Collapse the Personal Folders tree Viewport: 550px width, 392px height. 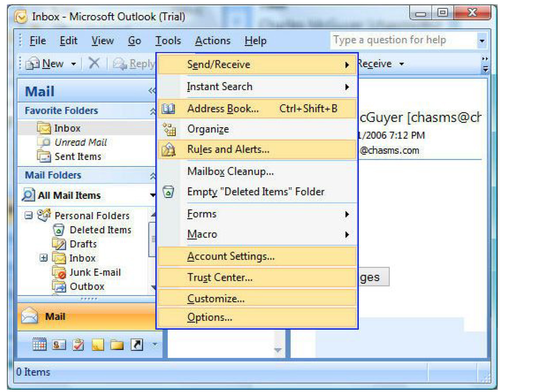point(28,216)
